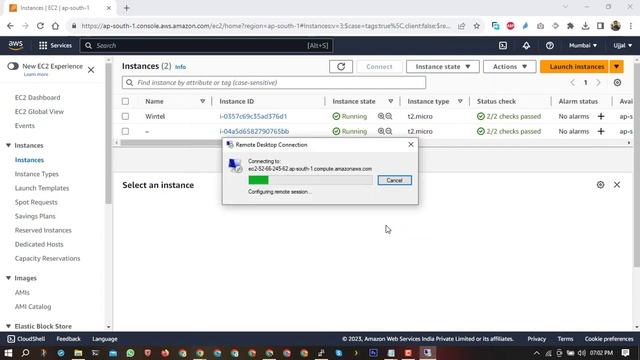This screenshot has height=360, width=640.
Task: Zoom out on the Wintel instance state
Action: click(389, 116)
